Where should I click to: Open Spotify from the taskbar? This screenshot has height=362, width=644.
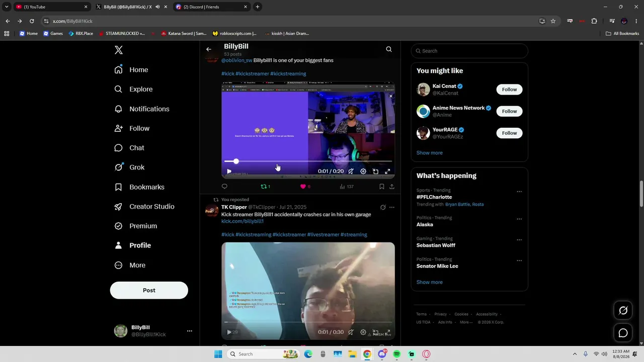(x=397, y=354)
